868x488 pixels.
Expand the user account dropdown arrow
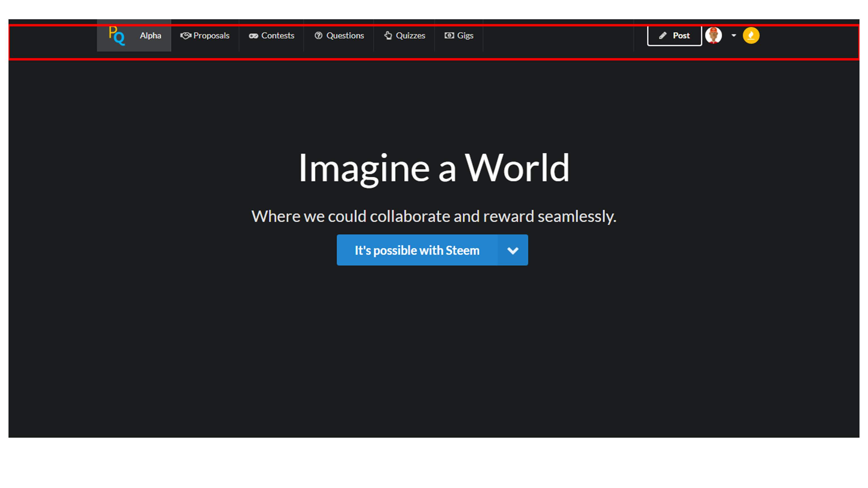734,35
